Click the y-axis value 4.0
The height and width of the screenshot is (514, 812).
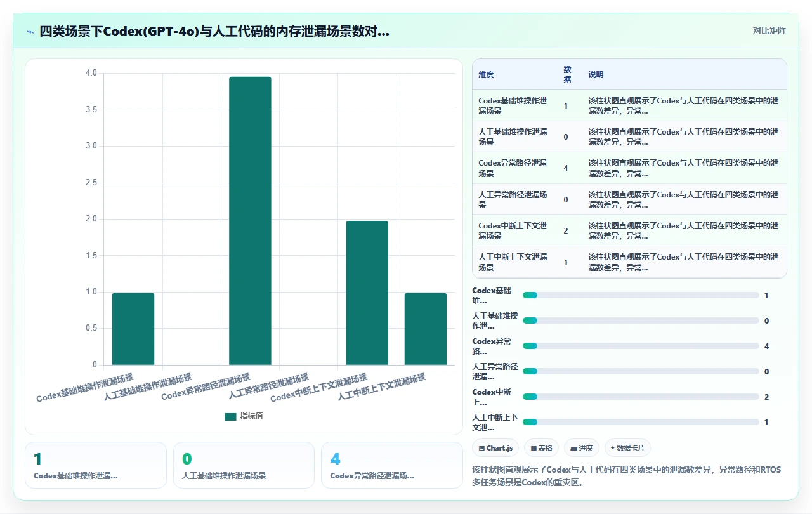point(91,73)
